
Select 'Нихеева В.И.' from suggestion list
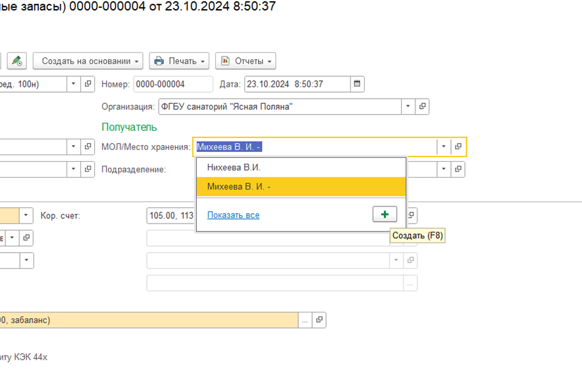[x=301, y=168]
